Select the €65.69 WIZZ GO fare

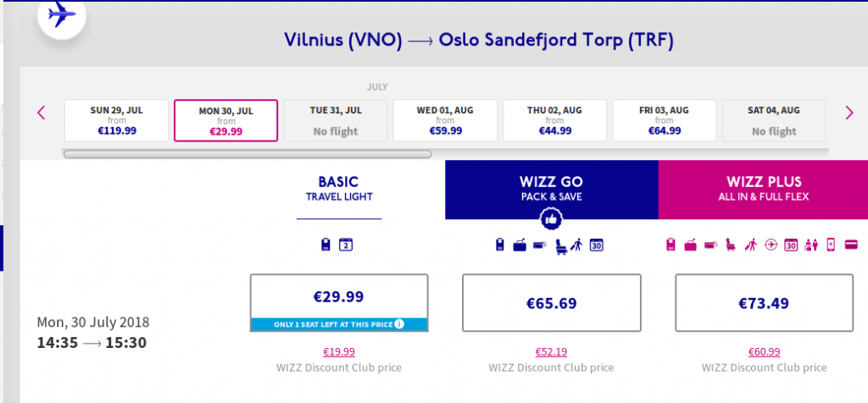[x=551, y=303]
